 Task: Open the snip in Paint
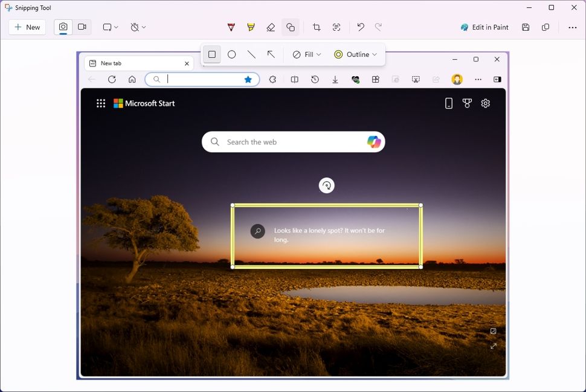click(x=484, y=27)
